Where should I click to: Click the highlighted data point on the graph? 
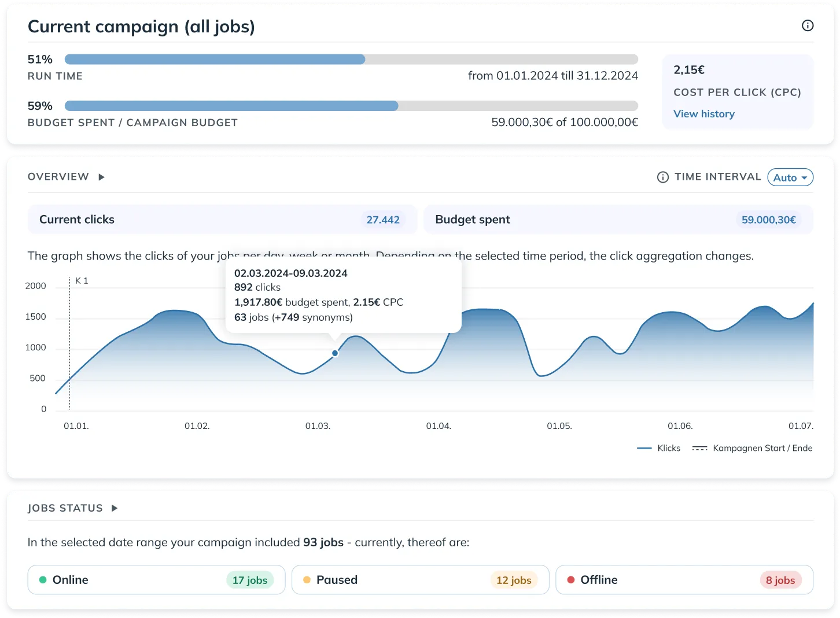[x=335, y=353]
